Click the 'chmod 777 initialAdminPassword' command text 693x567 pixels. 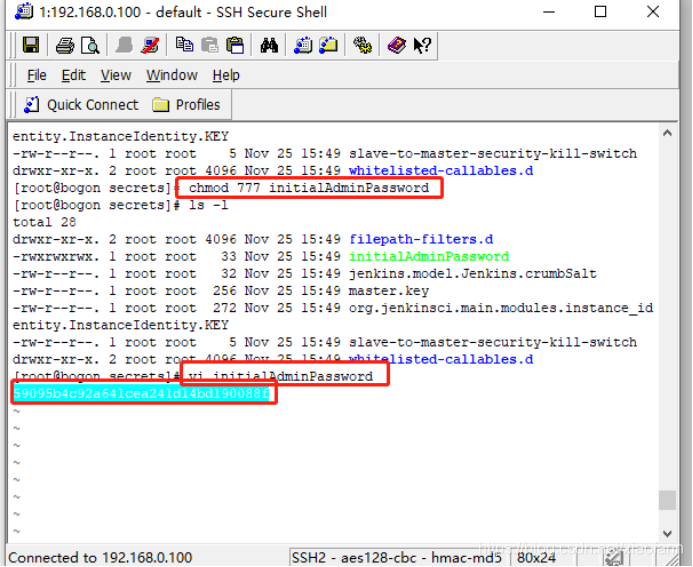click(x=309, y=188)
